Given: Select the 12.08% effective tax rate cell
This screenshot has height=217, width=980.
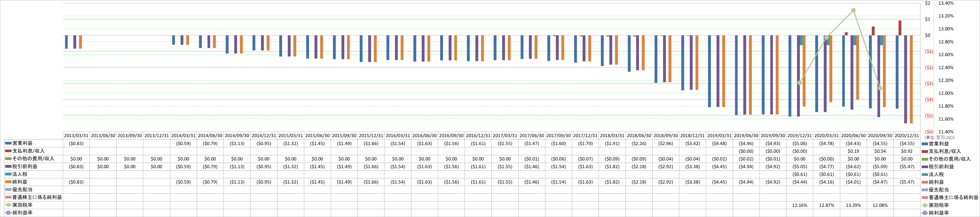Looking at the screenshot, I should (x=880, y=205).
